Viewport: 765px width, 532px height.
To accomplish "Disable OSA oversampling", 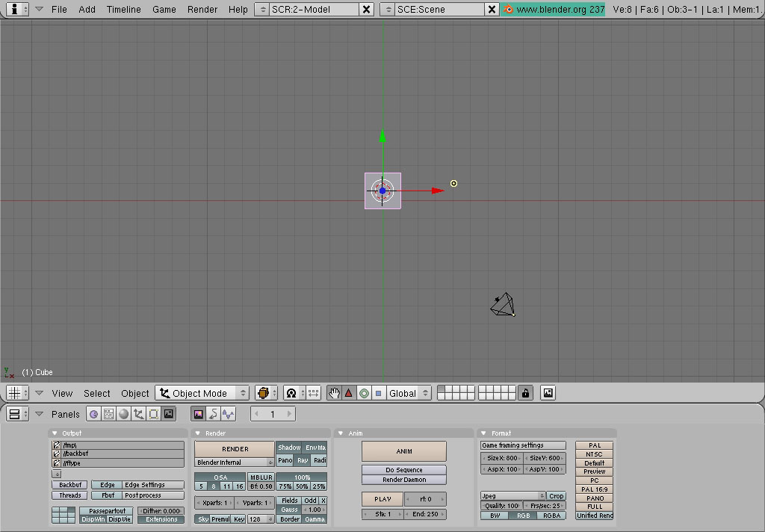I will click(x=220, y=477).
